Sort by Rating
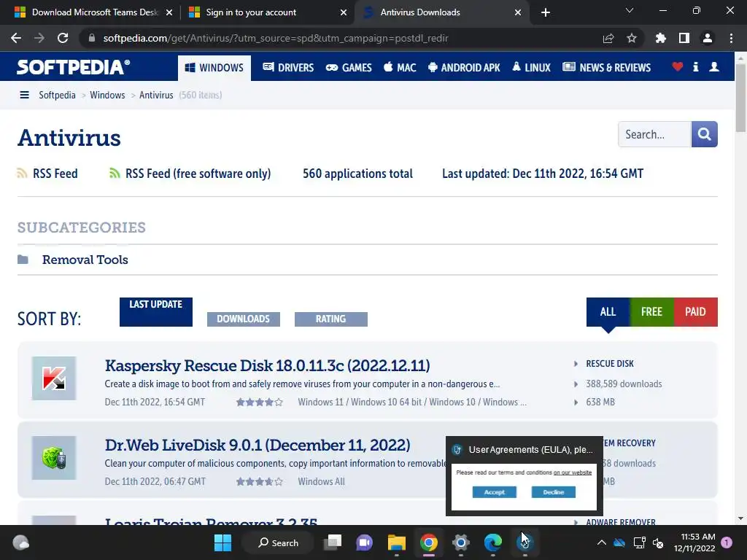The height and width of the screenshot is (560, 747). pyautogui.click(x=331, y=319)
